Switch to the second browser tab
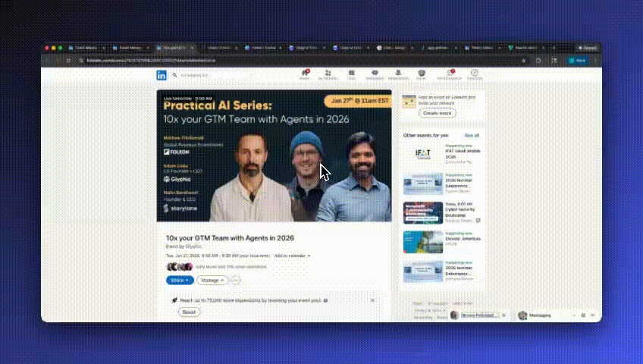643x364 pixels. (131, 48)
